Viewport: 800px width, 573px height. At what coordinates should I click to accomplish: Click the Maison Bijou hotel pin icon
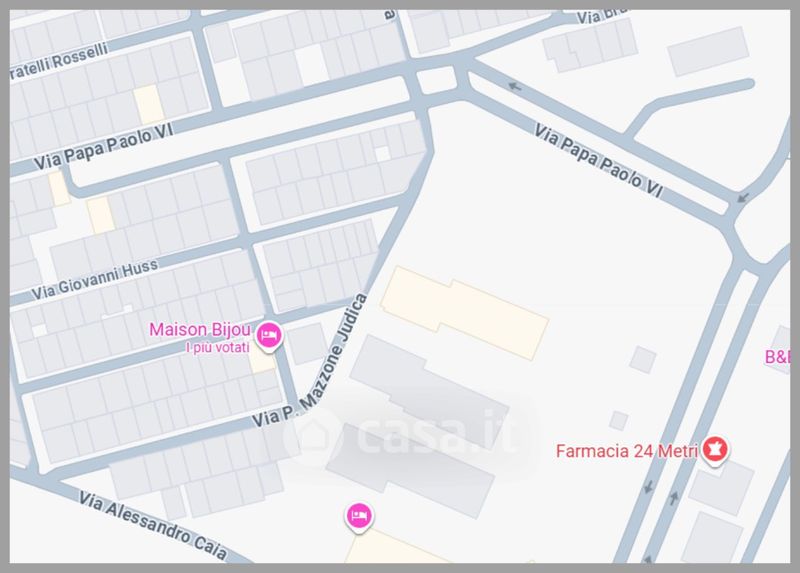(x=269, y=336)
